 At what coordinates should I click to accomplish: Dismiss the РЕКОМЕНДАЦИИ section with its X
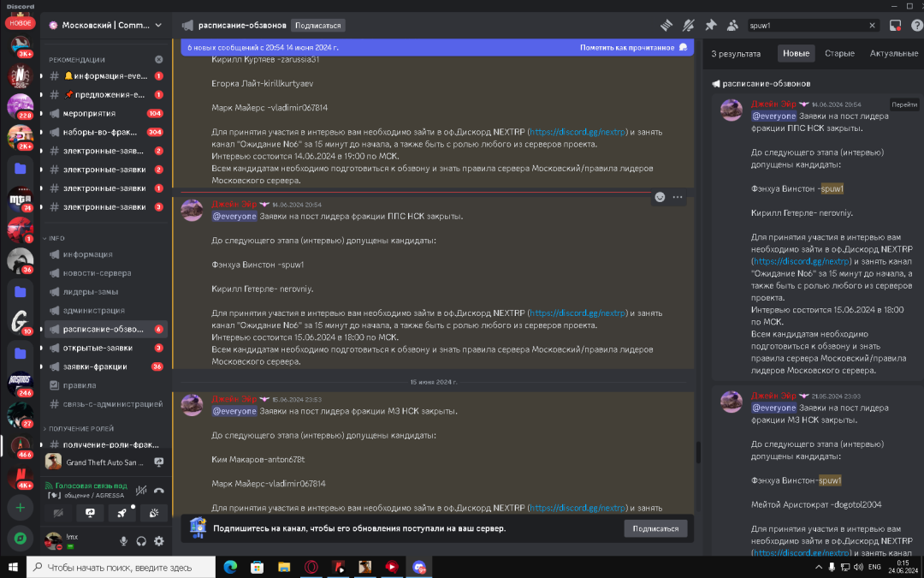click(158, 60)
